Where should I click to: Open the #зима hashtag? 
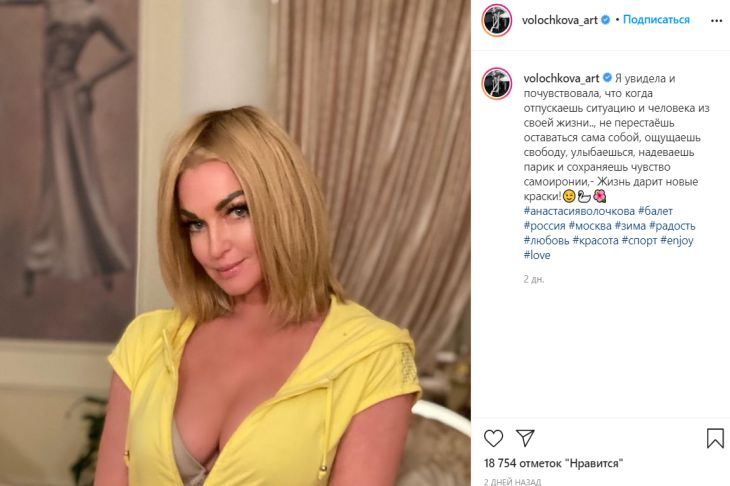(x=630, y=226)
